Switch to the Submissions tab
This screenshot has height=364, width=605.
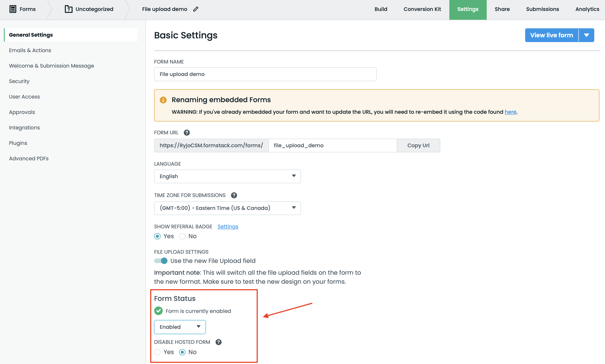542,9
